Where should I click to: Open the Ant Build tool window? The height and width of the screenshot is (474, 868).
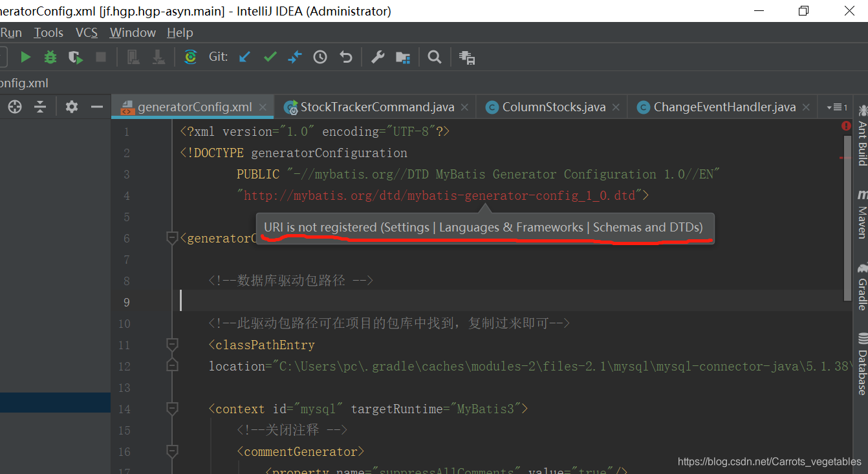[x=862, y=135]
